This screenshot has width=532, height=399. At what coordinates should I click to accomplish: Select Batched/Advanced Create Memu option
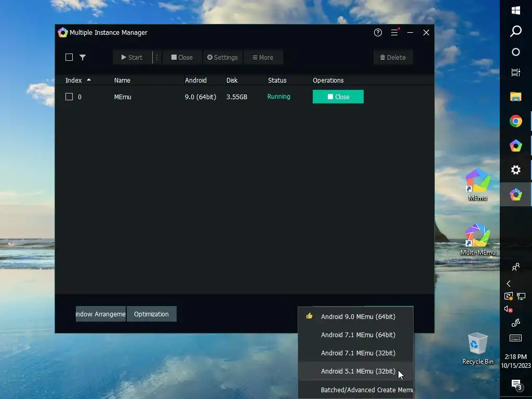(x=355, y=390)
